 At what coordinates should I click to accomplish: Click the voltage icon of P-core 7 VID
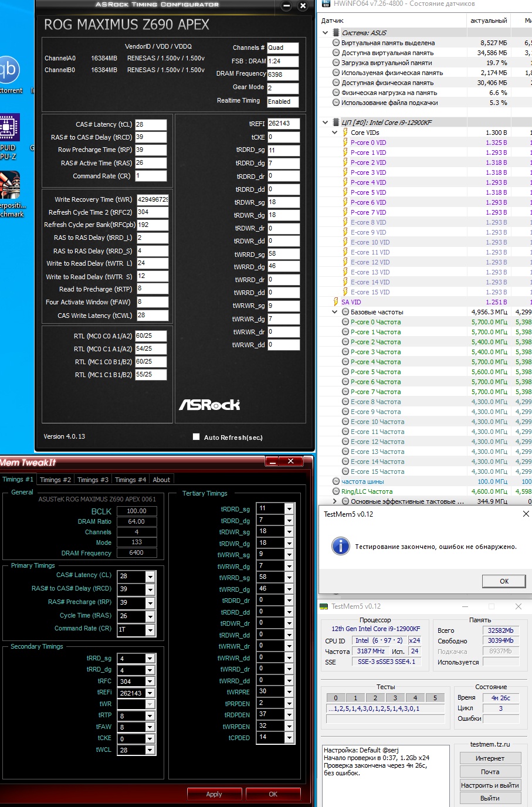(345, 212)
